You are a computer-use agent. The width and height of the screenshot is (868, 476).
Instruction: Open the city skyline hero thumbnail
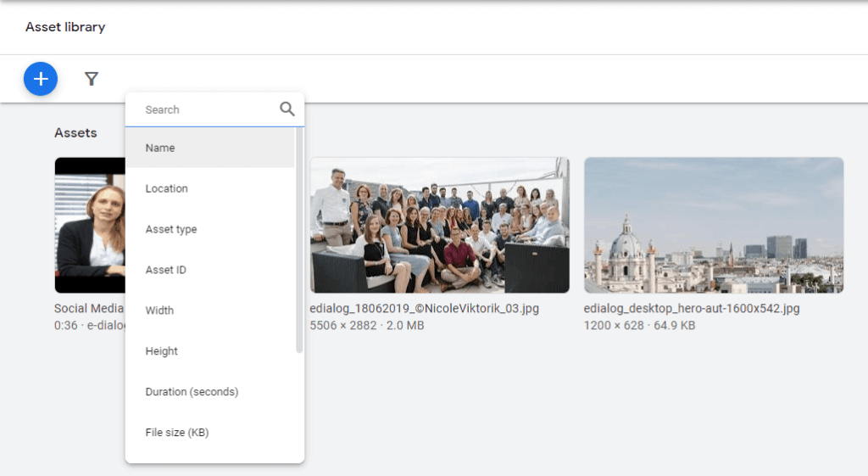coord(714,225)
